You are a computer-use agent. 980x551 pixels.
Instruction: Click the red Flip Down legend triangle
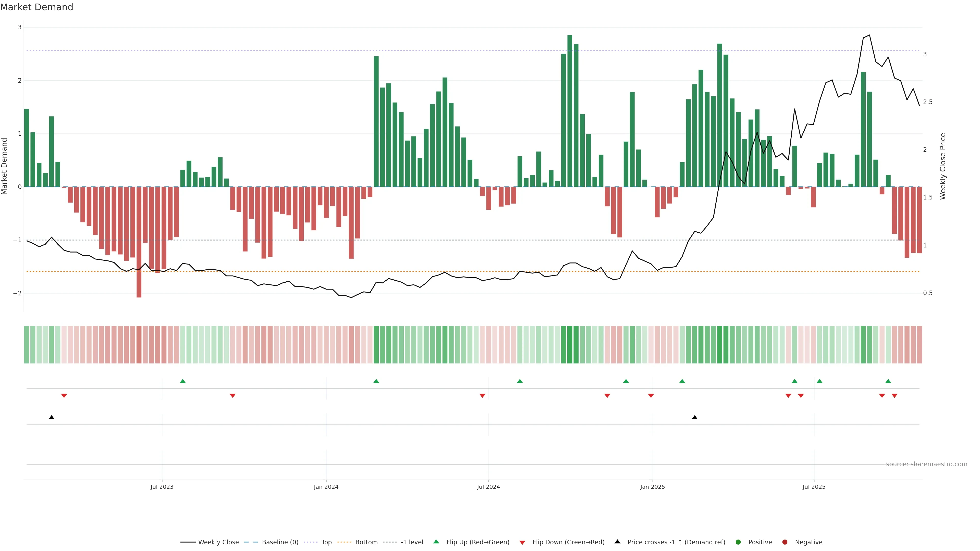(522, 542)
